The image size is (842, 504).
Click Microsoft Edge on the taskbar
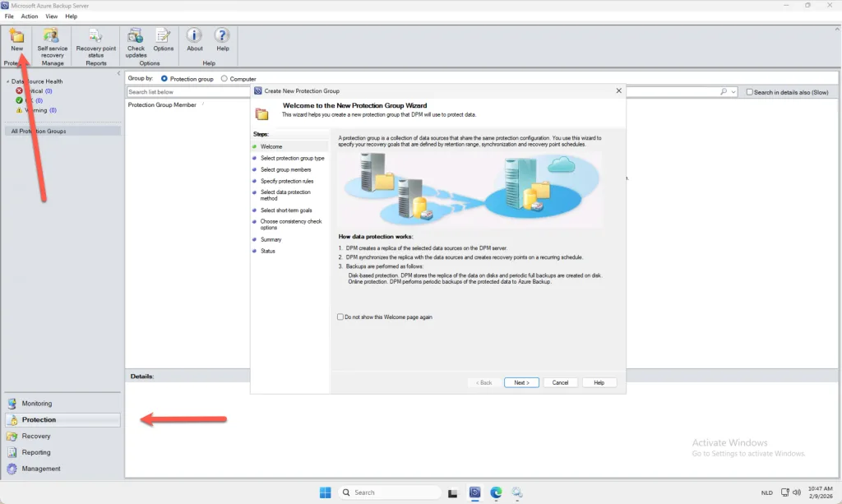(x=496, y=492)
